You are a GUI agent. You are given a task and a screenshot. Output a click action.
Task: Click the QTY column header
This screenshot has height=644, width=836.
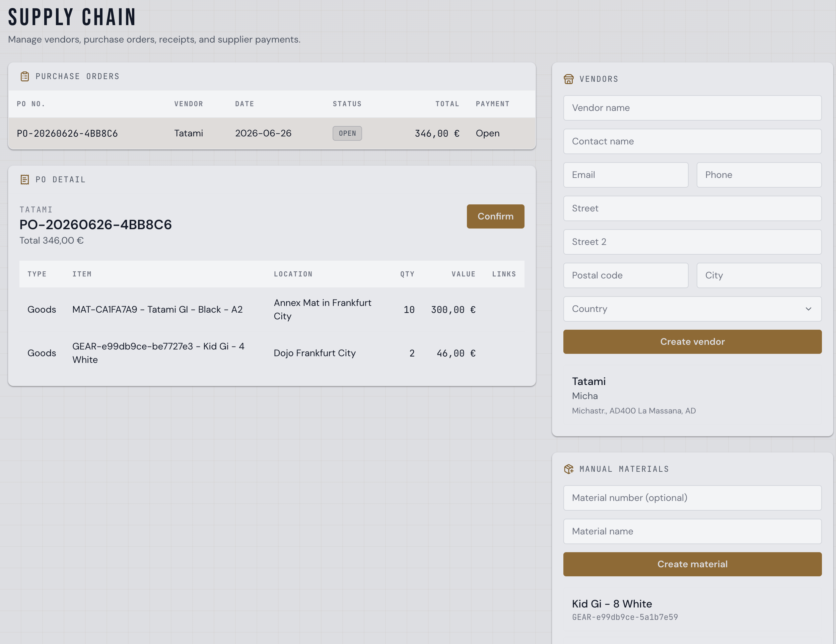pos(407,274)
